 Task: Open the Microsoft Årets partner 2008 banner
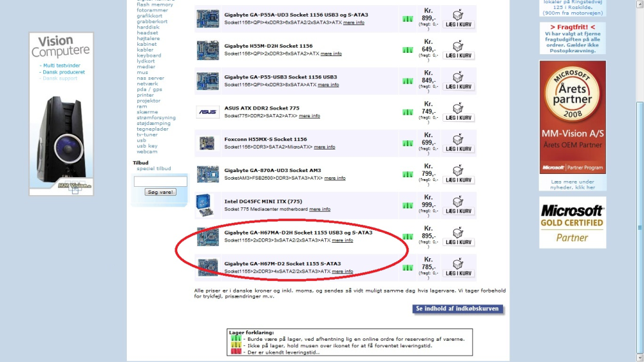[573, 117]
